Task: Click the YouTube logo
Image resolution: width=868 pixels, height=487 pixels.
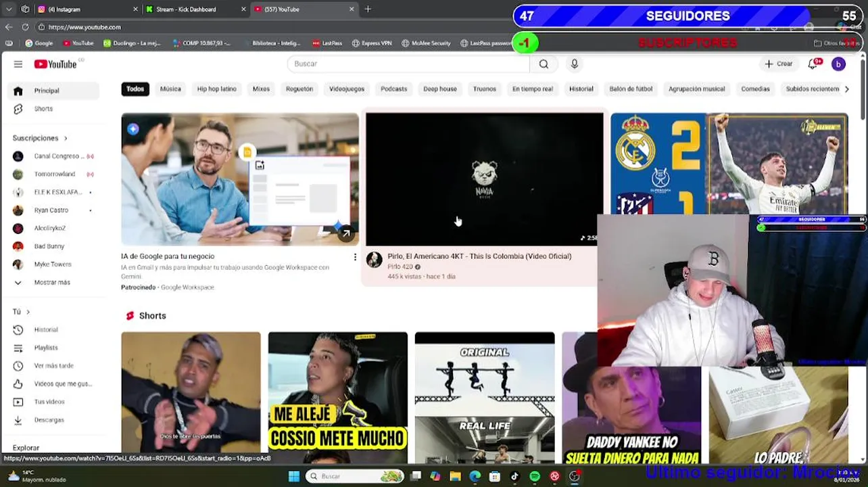Action: (x=55, y=64)
